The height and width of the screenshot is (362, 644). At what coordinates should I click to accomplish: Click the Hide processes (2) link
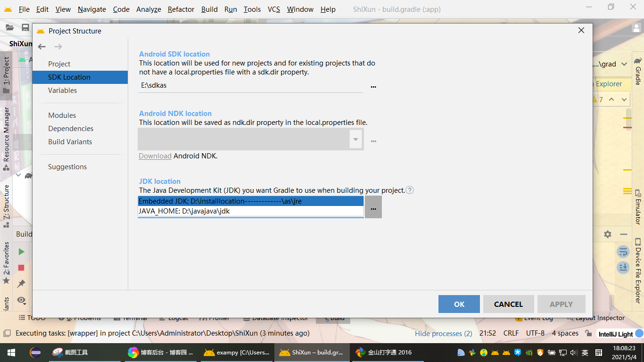pos(444,333)
